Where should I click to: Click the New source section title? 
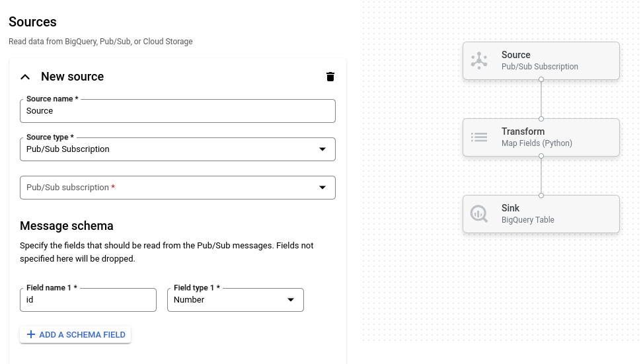point(72,77)
